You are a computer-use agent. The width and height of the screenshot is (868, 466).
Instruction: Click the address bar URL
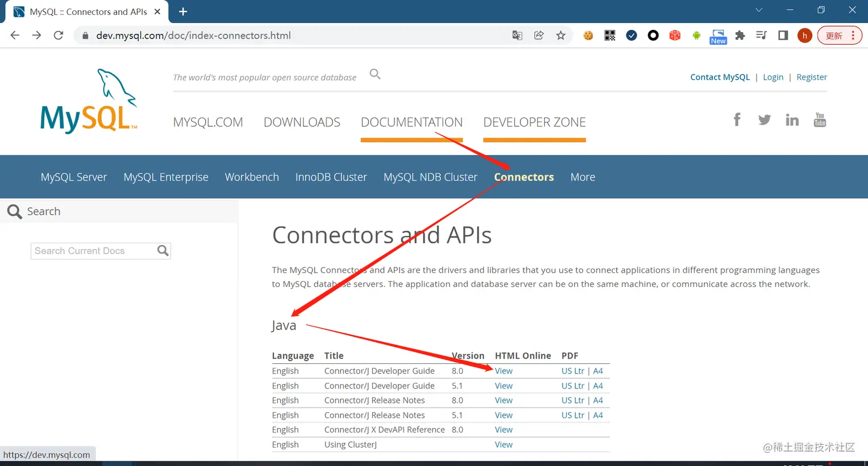coord(193,36)
